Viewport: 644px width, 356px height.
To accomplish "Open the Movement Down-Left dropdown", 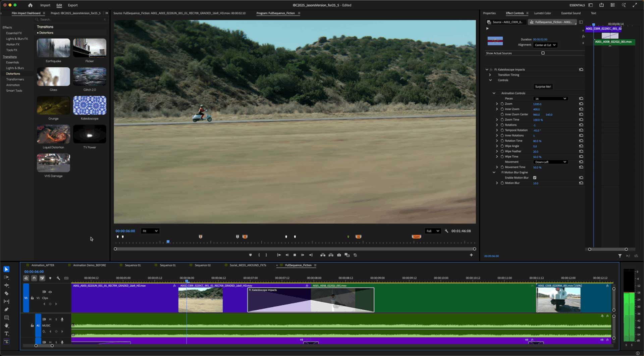I will click(x=550, y=162).
